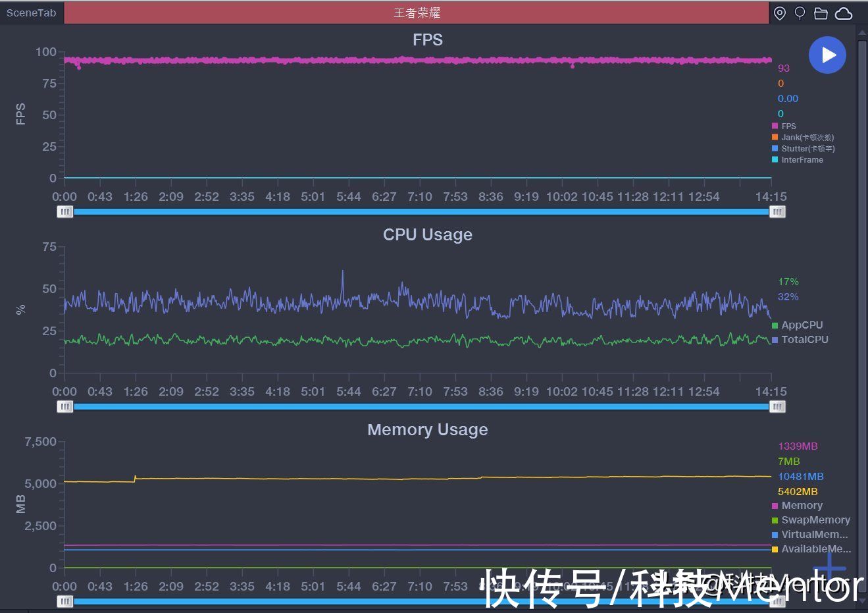Grab the left range handle under the FPS chart
This screenshot has height=613, width=868.
[65, 211]
